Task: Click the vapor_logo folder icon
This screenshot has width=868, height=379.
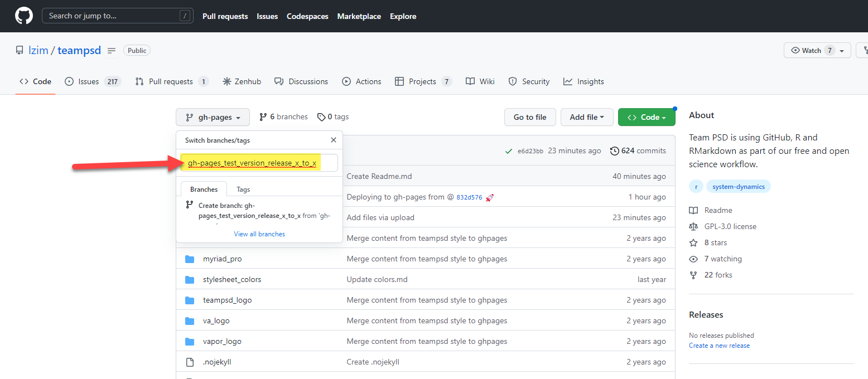Action: click(x=190, y=341)
